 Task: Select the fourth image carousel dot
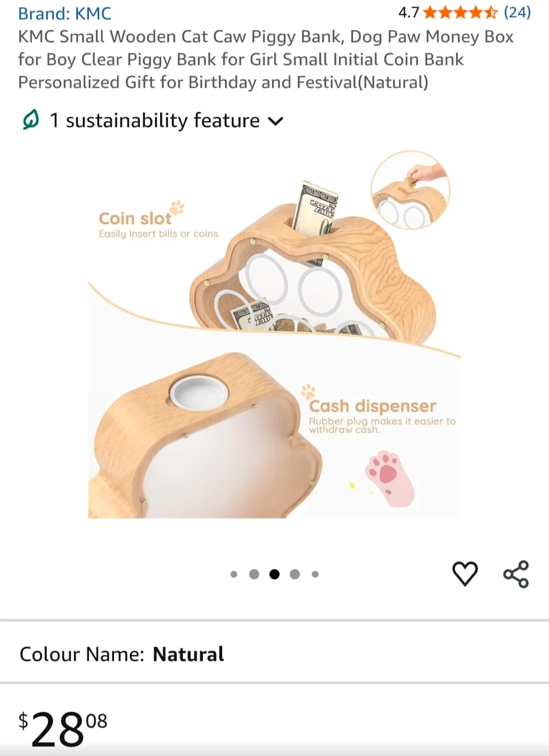click(295, 574)
